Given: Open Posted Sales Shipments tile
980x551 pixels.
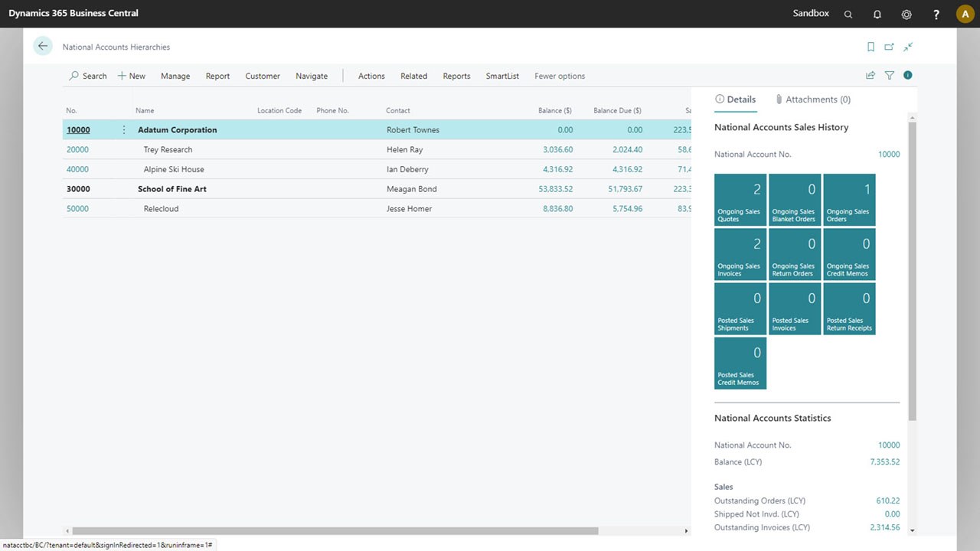Looking at the screenshot, I should (x=740, y=308).
